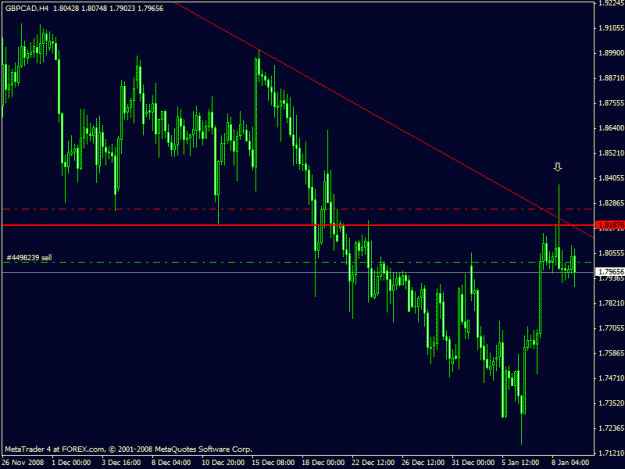Click the current price tag 1.79656
625x469 pixels.
click(610, 272)
